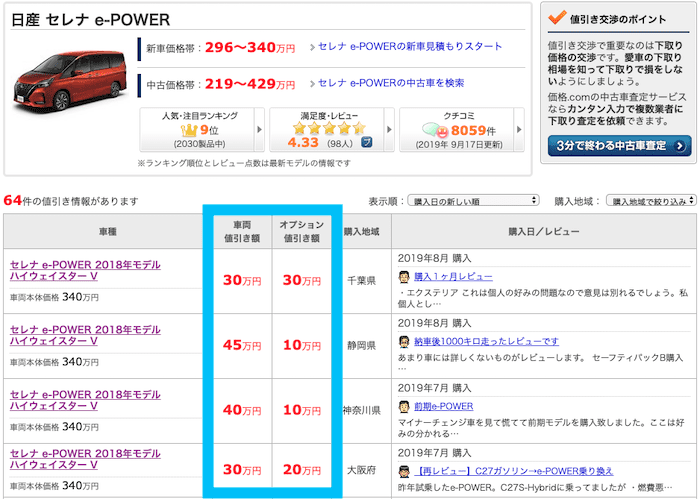Open the 【再レビュー】C27ガソリン→e-POWER乗り換え link
The height and width of the screenshot is (499, 700).
pos(513,471)
